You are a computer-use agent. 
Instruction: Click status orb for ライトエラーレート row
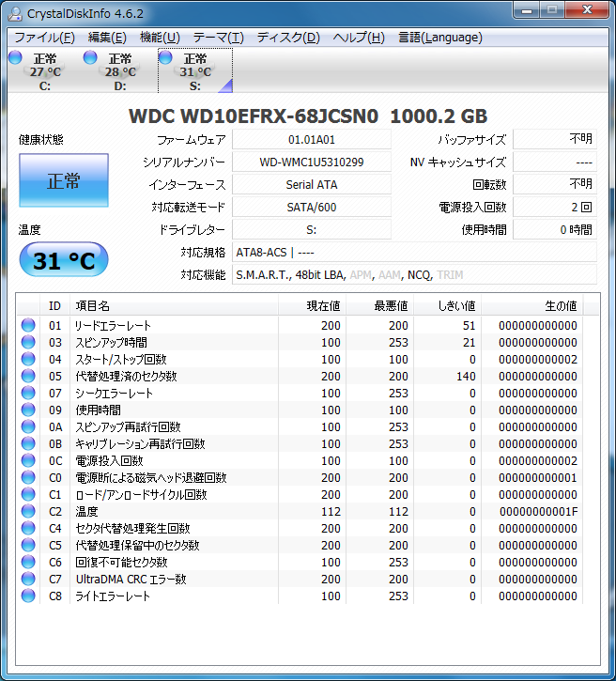tap(28, 596)
